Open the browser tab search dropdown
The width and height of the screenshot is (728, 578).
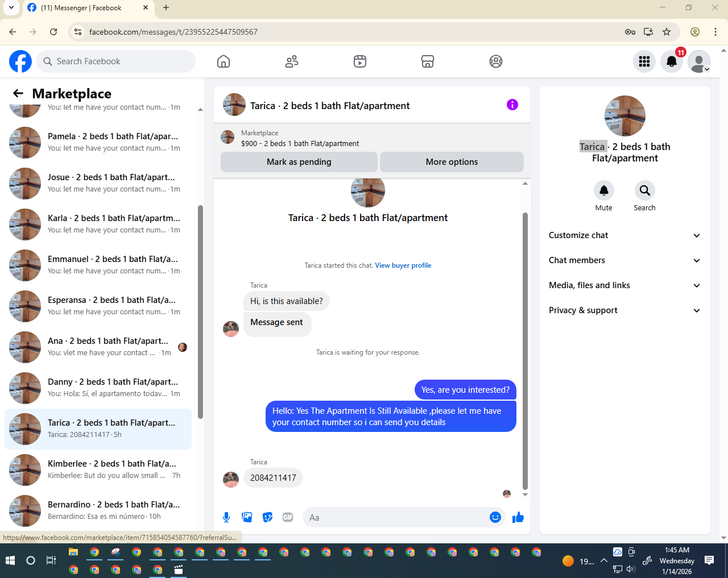pos(11,8)
